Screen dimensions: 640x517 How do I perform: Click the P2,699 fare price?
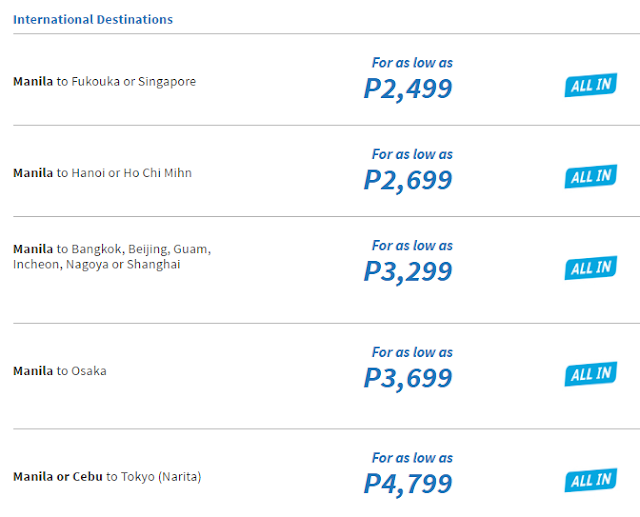click(408, 180)
